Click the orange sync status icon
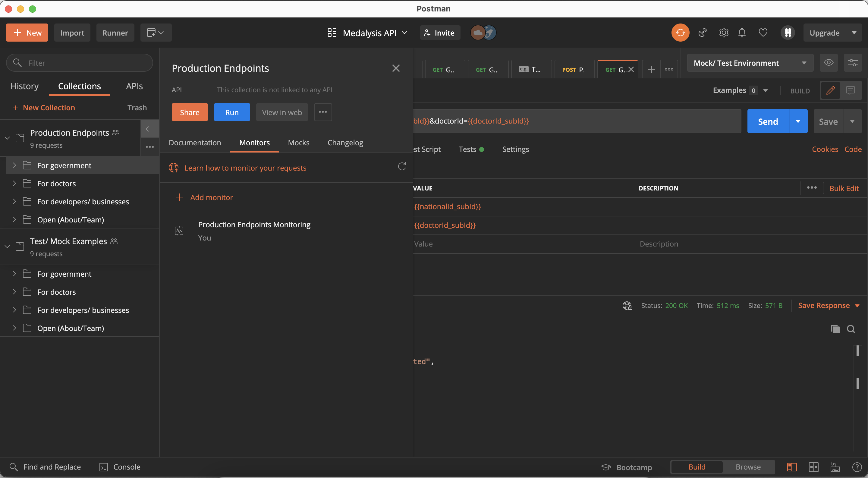Image resolution: width=868 pixels, height=478 pixels. [x=680, y=33]
